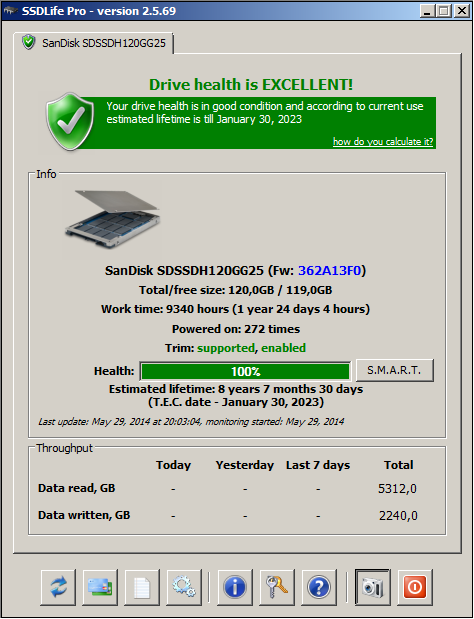The height and width of the screenshot is (619, 474).
Task: Close the SSDLife Pro window
Action: pyautogui.click(x=461, y=11)
